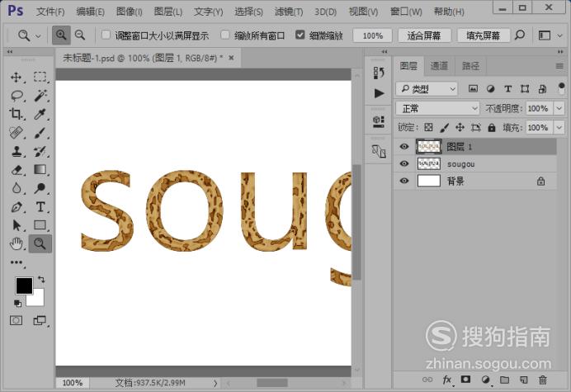Select the Pen tool
This screenshot has width=571, height=392.
click(17, 207)
